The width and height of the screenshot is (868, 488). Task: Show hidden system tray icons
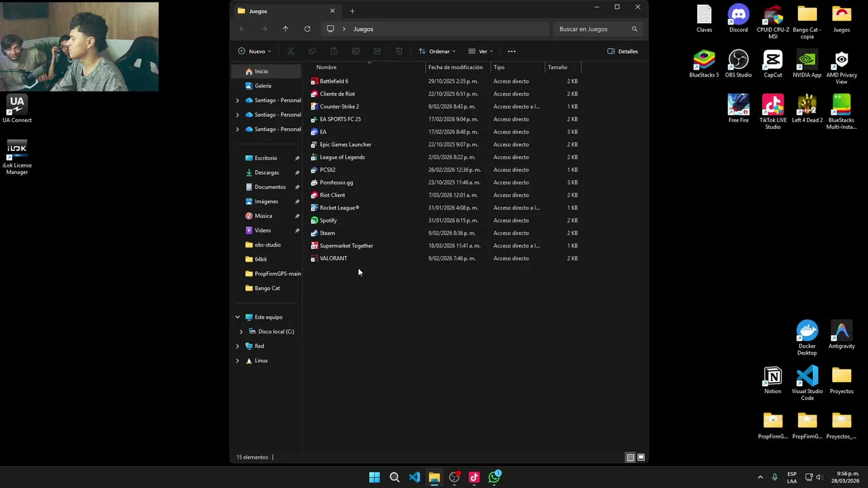pos(760,477)
